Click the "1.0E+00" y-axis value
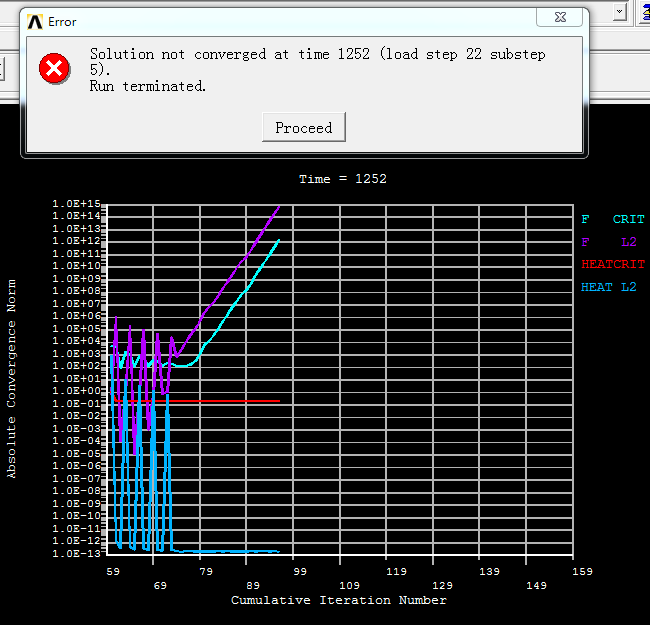 pyautogui.click(x=76, y=391)
